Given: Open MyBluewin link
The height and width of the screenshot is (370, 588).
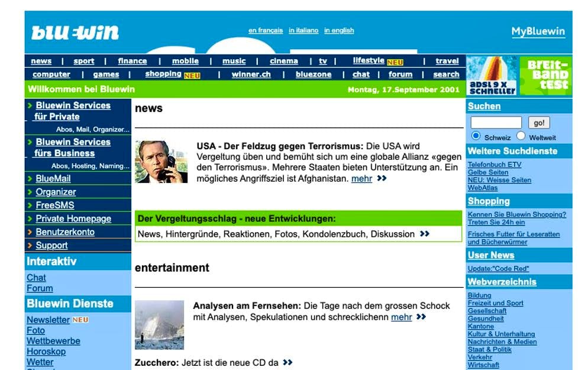Looking at the screenshot, I should coord(538,31).
